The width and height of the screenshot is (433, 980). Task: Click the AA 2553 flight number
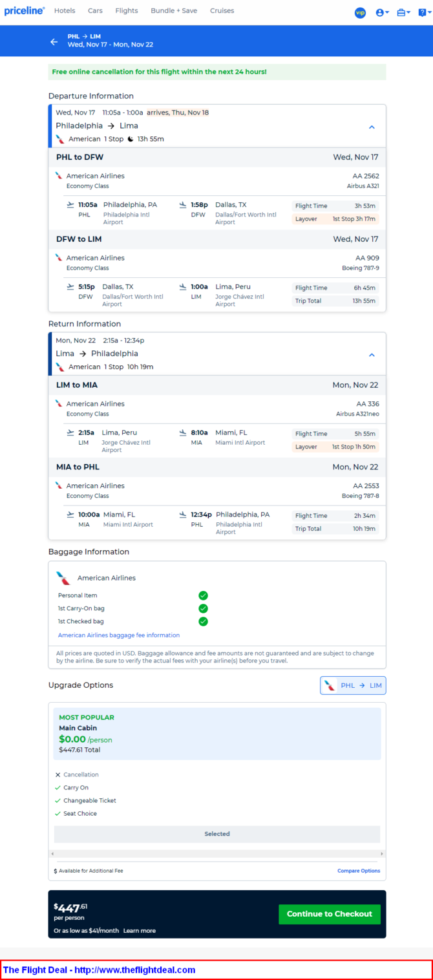pyautogui.click(x=366, y=486)
